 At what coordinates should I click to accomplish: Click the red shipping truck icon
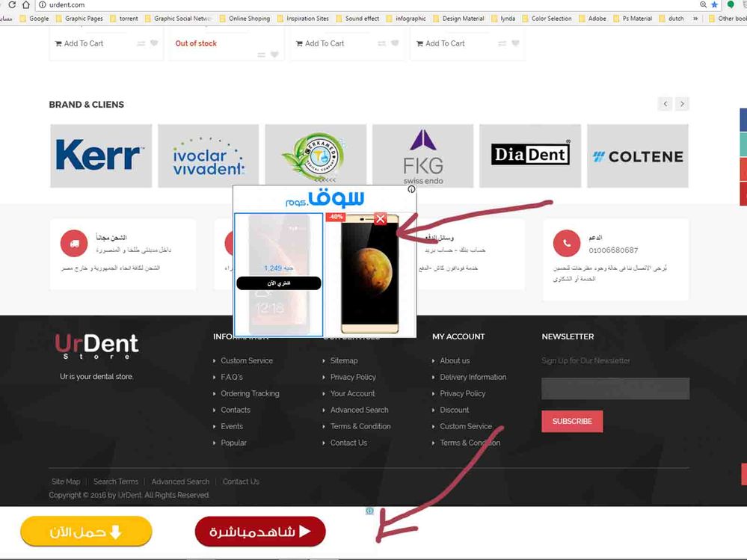73,243
